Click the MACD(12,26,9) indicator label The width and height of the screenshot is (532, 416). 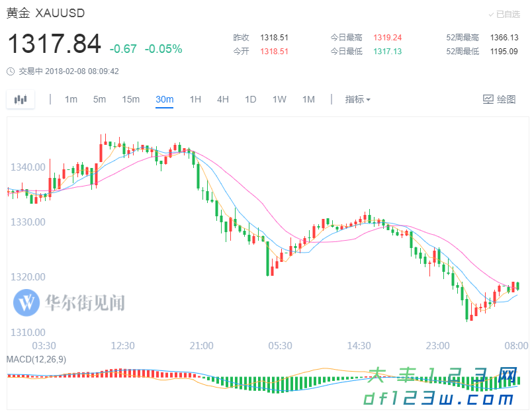pos(36,359)
